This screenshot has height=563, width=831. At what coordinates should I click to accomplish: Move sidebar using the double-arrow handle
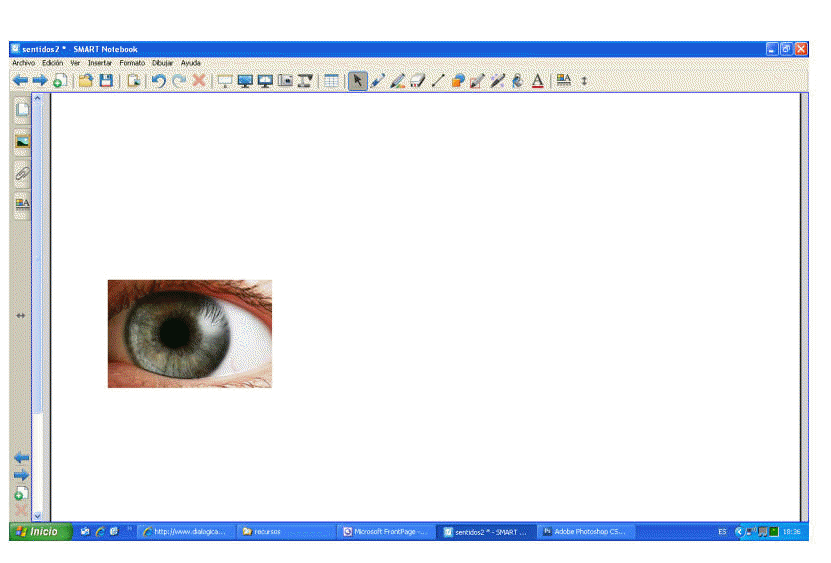click(x=21, y=316)
